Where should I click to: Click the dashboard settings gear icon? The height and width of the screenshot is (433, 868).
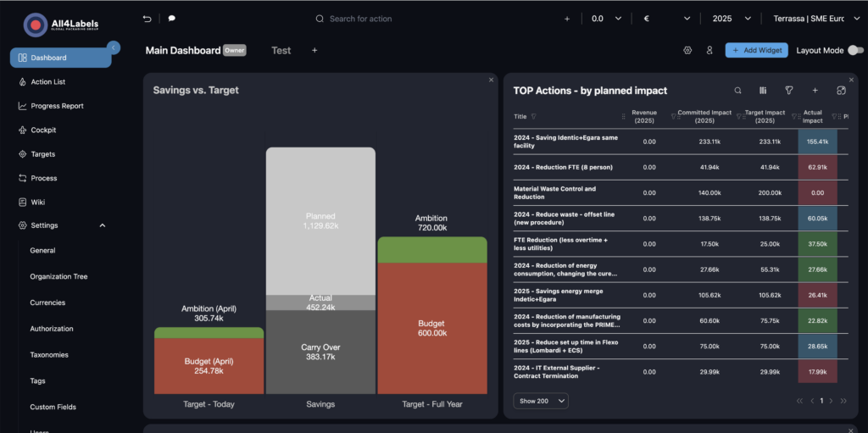[687, 51]
